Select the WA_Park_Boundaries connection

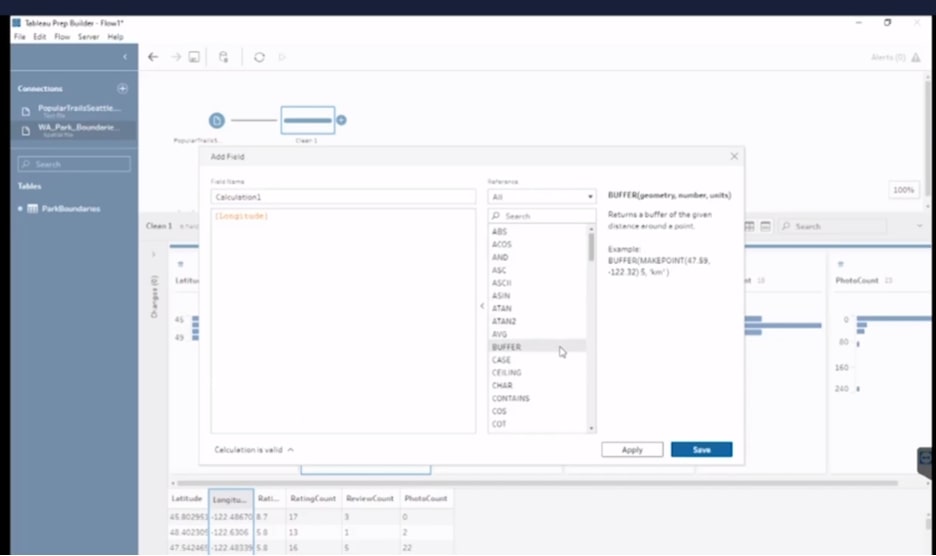click(x=74, y=130)
